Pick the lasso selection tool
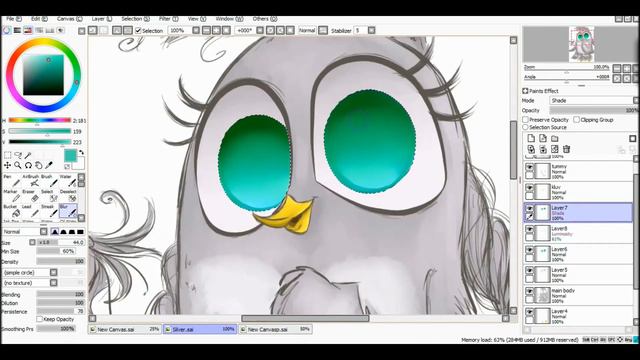 (18, 155)
